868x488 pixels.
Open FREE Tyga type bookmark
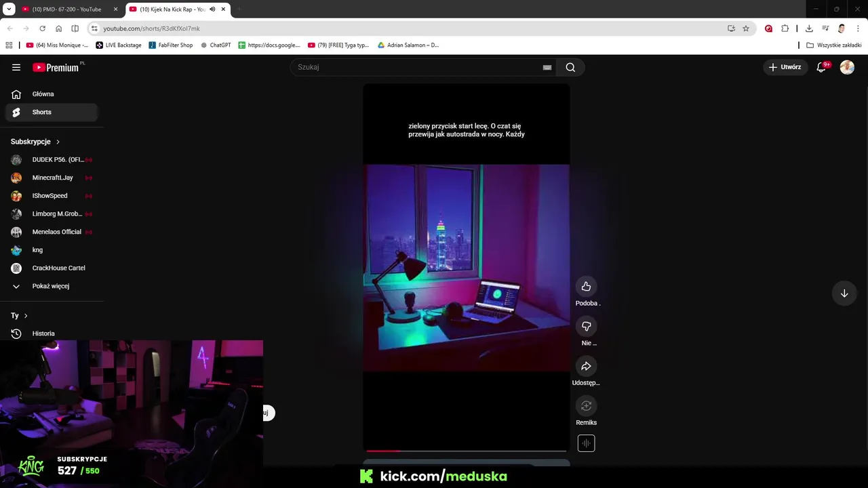(x=338, y=45)
